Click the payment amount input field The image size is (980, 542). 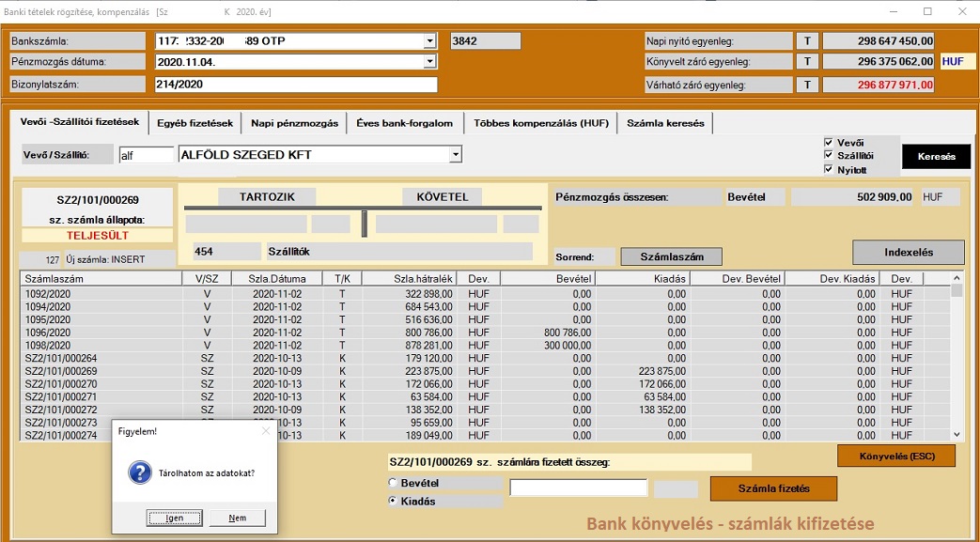click(577, 487)
